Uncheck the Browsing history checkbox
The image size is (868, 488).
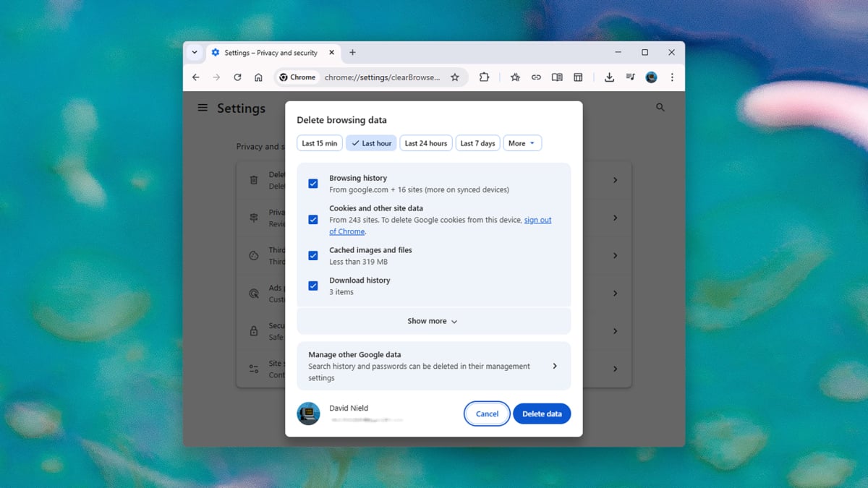tap(313, 184)
